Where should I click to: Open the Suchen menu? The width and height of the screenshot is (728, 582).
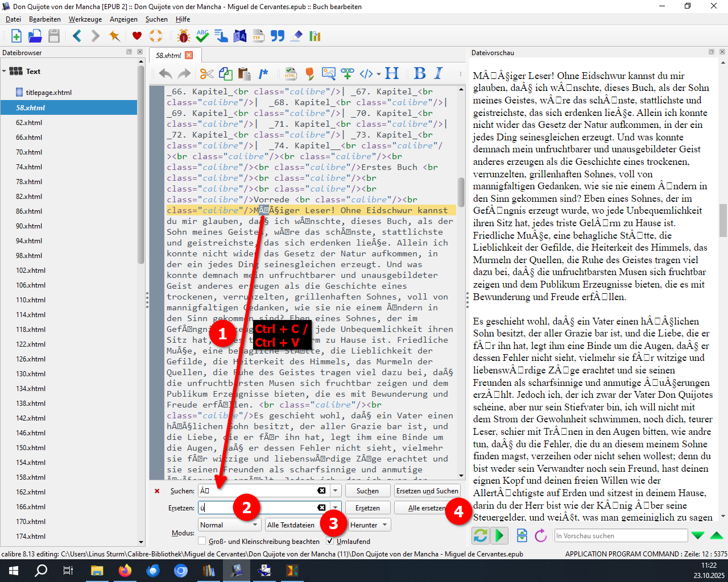(156, 19)
